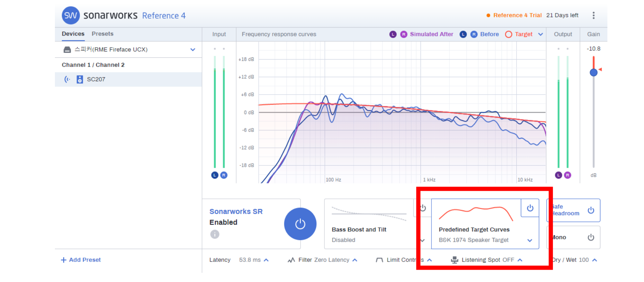Click the Frequency response curves heading
Screen dimensions: 644x282
pyautogui.click(x=279, y=34)
